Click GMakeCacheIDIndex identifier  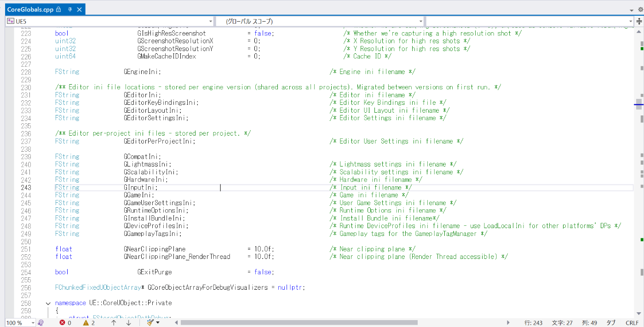coord(167,57)
